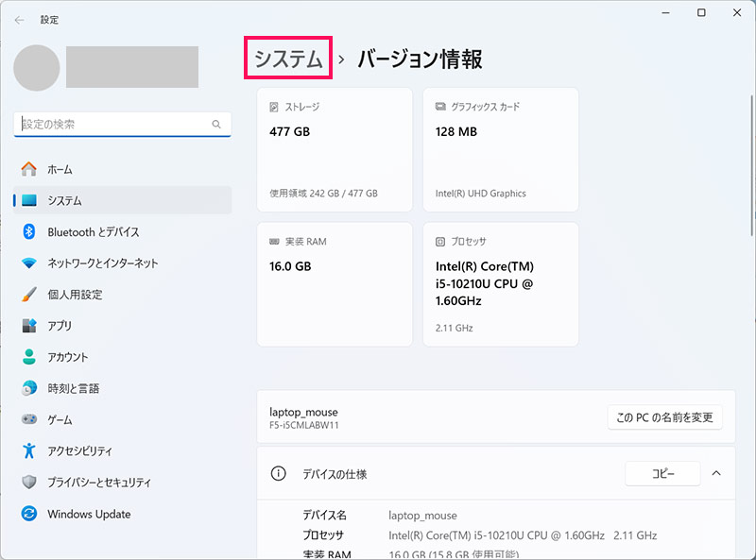Open the アプリ settings page

click(123, 326)
